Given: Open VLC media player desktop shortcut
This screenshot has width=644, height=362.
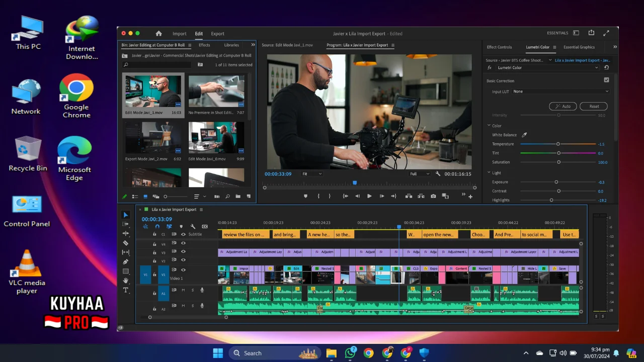Looking at the screenshot, I should tap(27, 272).
